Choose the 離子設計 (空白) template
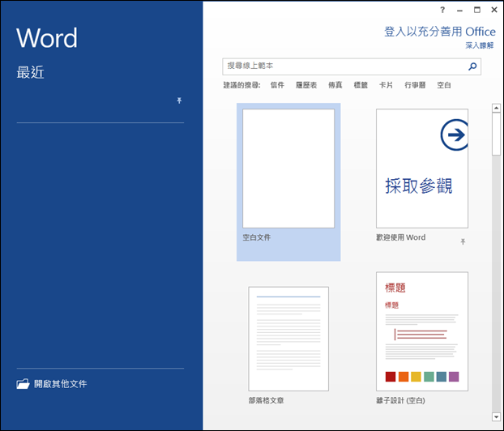This screenshot has width=504, height=431. [x=422, y=331]
